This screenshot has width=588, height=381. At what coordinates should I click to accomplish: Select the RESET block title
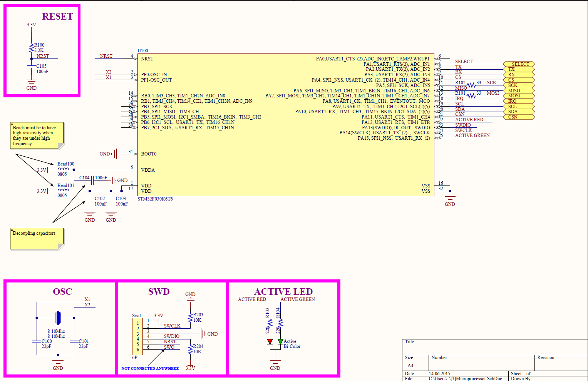tap(57, 17)
